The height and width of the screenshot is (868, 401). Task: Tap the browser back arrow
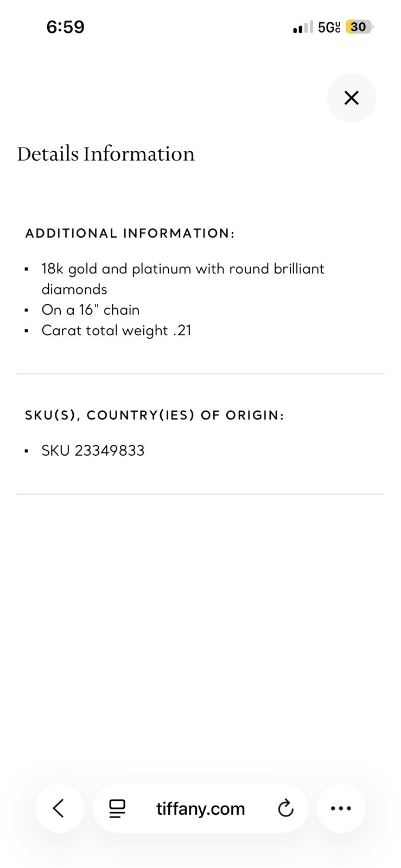(59, 808)
